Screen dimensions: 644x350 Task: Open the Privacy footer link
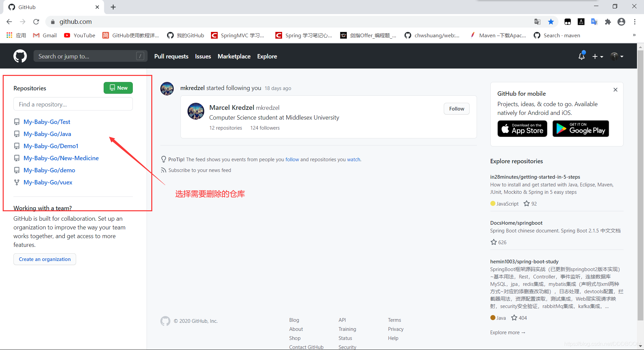pyautogui.click(x=396, y=329)
